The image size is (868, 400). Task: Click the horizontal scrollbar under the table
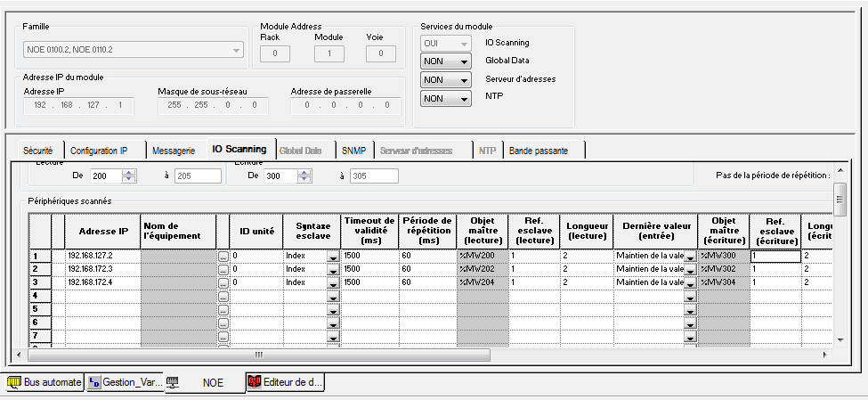[x=258, y=355]
